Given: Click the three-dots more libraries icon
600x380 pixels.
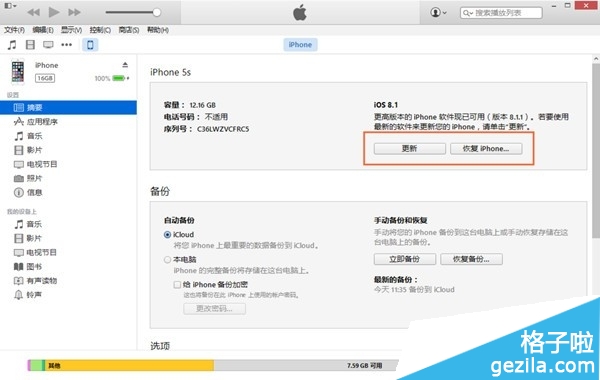Looking at the screenshot, I should (67, 45).
